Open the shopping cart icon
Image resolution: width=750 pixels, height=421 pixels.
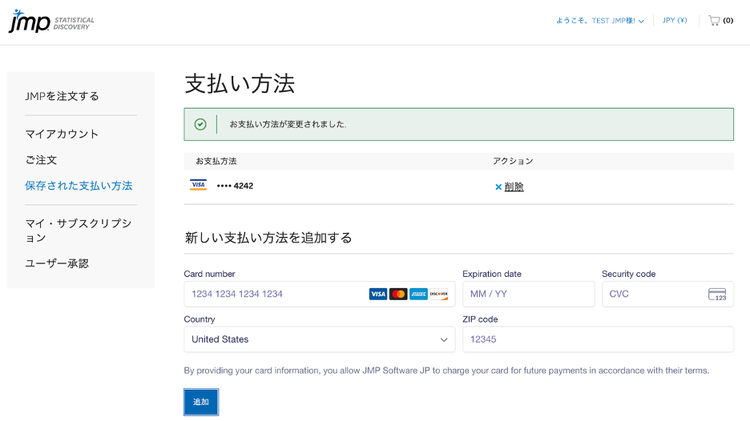(x=714, y=20)
